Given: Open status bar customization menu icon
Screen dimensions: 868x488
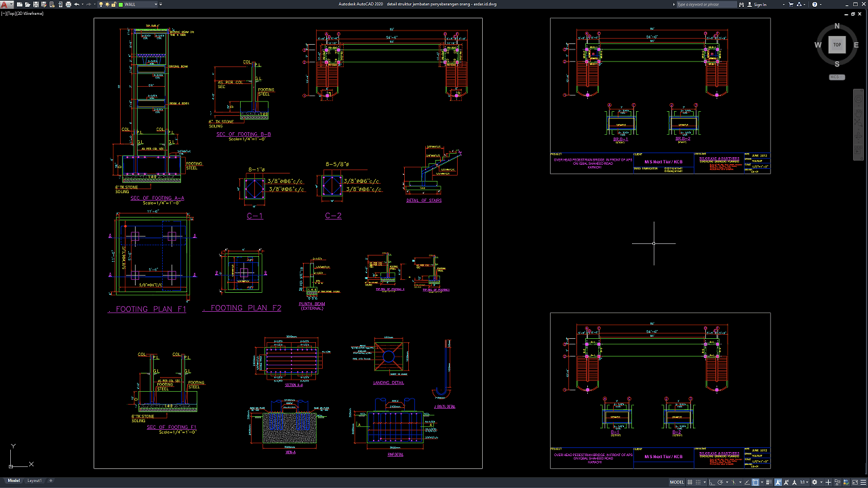Looking at the screenshot, I should point(863,483).
